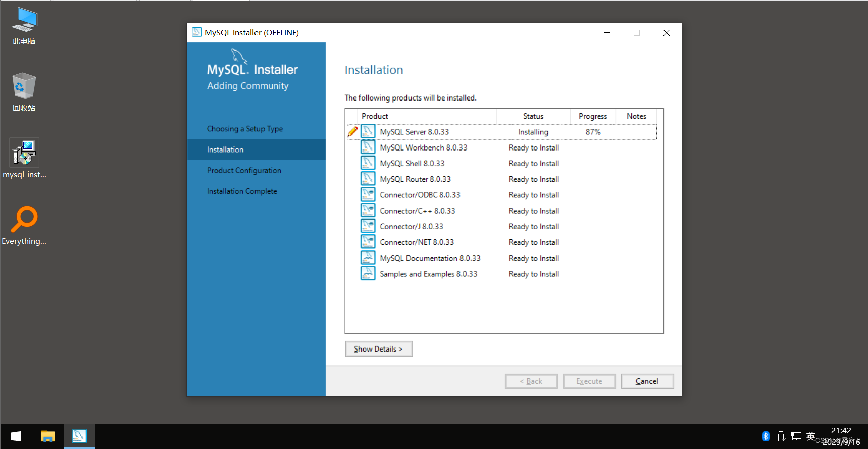Cancel the installation
Screen dimensions: 868x449
coord(647,381)
